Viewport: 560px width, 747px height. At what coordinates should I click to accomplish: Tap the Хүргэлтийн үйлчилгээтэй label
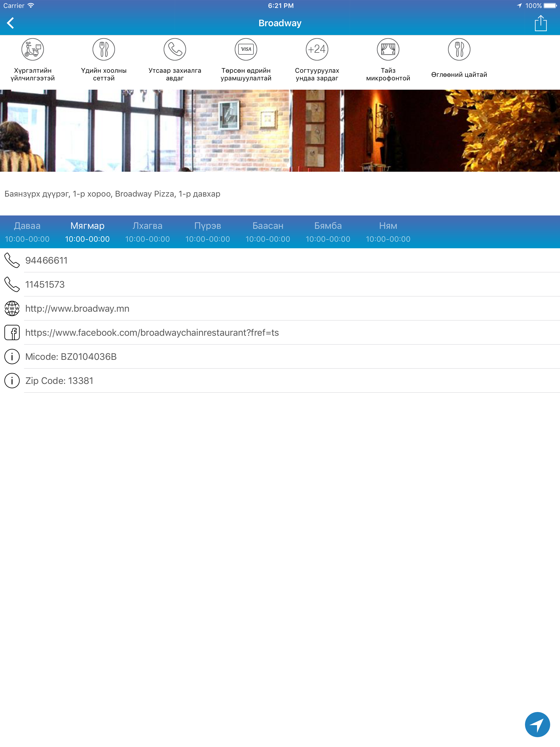point(33,74)
